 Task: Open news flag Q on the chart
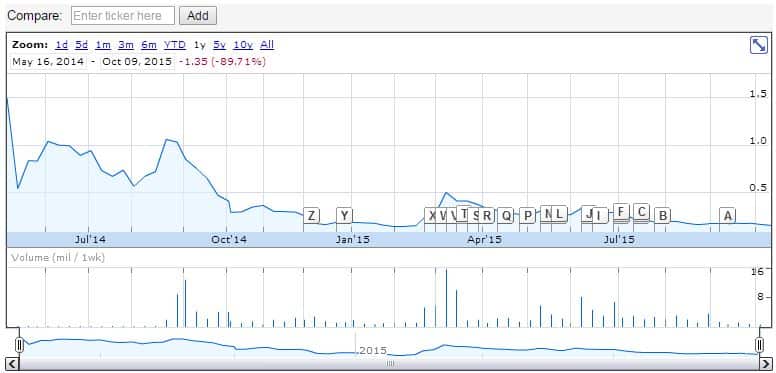point(506,216)
